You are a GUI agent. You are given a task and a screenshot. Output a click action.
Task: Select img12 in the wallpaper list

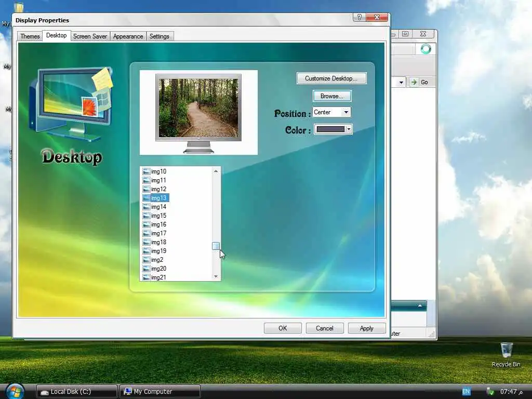pos(158,189)
